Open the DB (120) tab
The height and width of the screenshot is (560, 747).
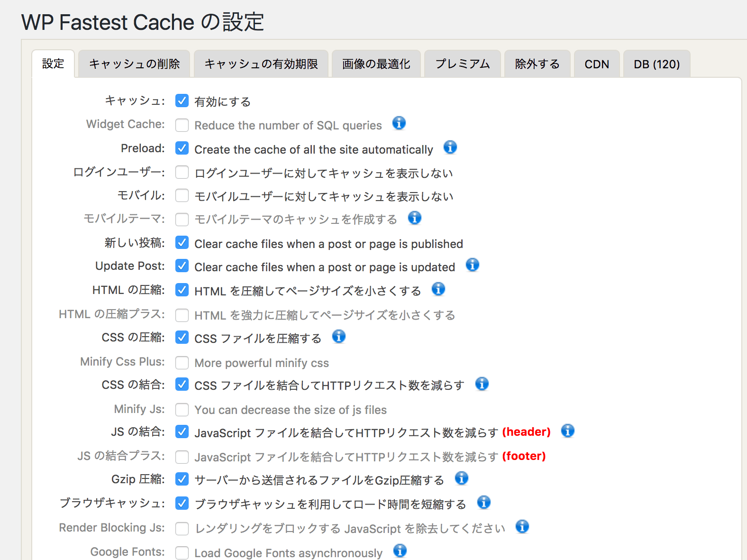pyautogui.click(x=656, y=64)
